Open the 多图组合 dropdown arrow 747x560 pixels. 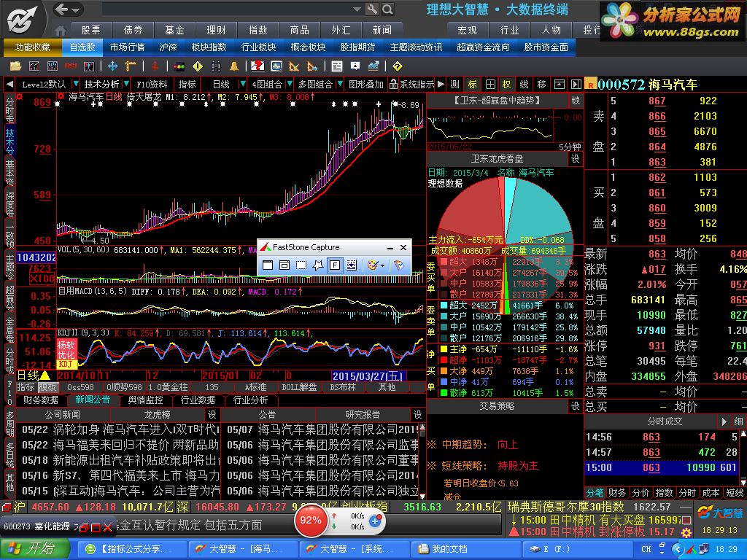tap(340, 85)
